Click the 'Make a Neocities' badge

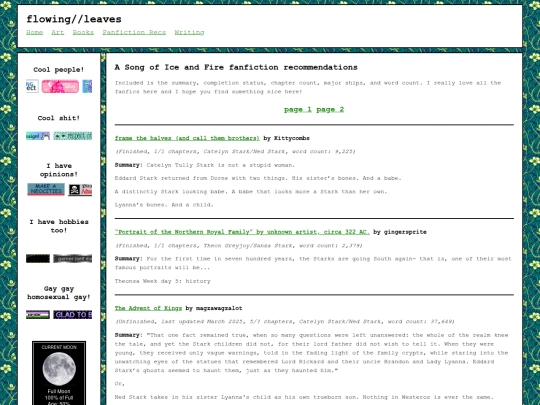pos(46,189)
